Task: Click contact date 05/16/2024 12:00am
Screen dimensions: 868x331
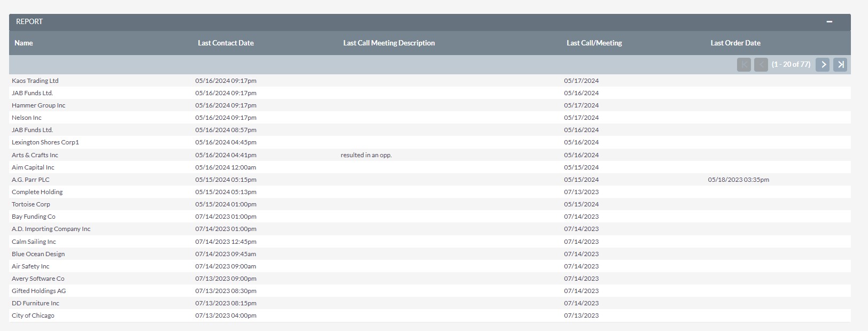Action: pos(226,167)
